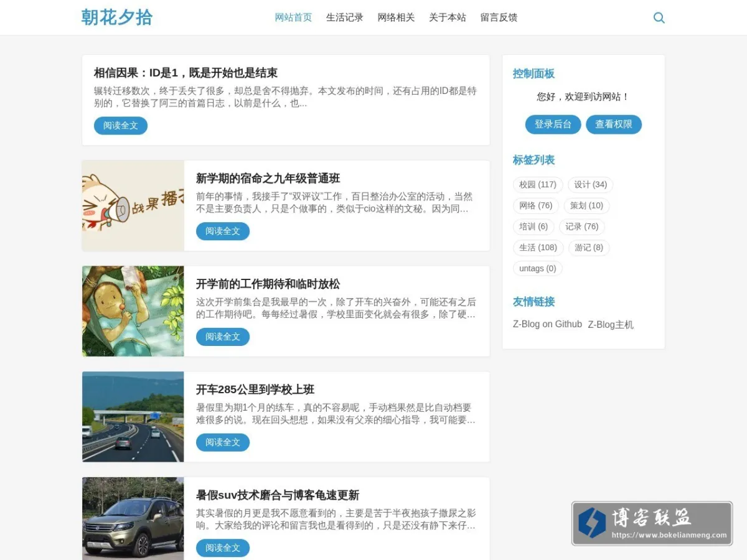Read full text of 暑假suv post

pyautogui.click(x=223, y=548)
